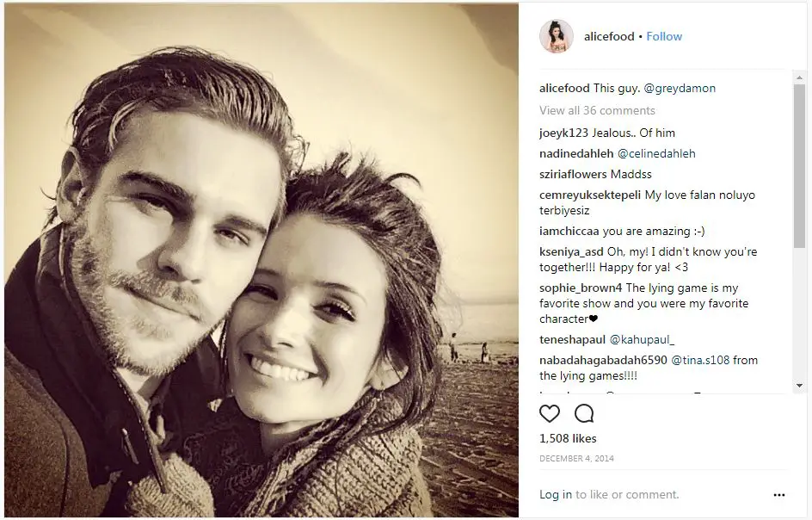Open the three-dot more options menu
This screenshot has width=812, height=520.
click(x=778, y=495)
